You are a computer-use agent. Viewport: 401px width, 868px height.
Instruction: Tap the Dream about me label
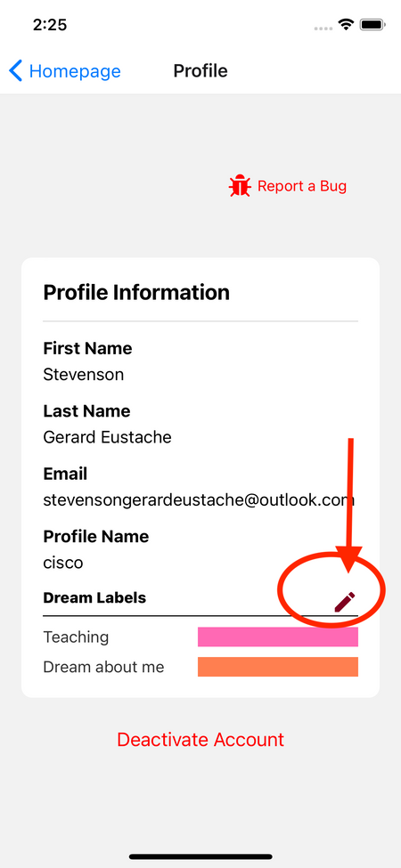point(103,667)
